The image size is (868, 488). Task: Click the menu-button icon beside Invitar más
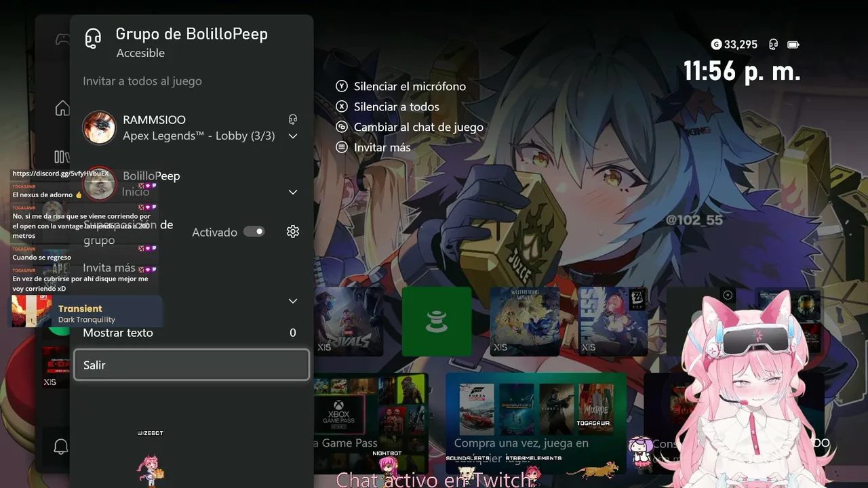[342, 148]
